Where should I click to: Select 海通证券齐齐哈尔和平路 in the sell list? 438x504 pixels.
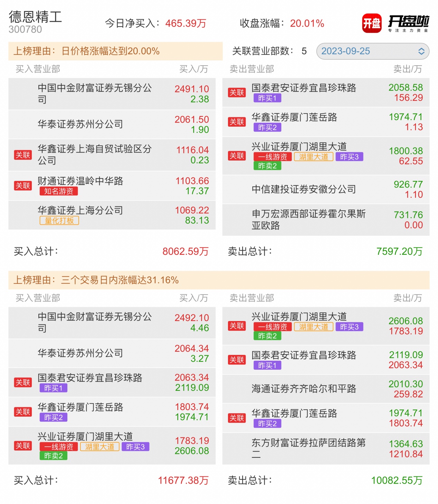point(304,389)
